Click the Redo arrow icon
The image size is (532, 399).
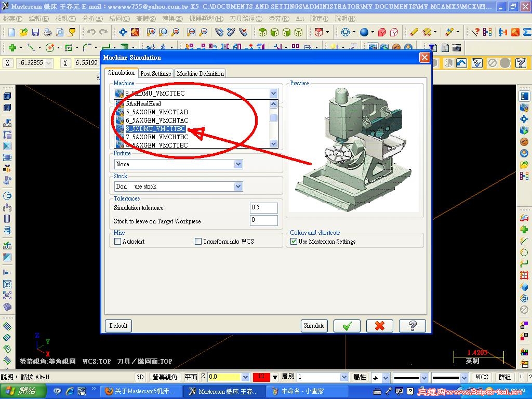click(103, 32)
